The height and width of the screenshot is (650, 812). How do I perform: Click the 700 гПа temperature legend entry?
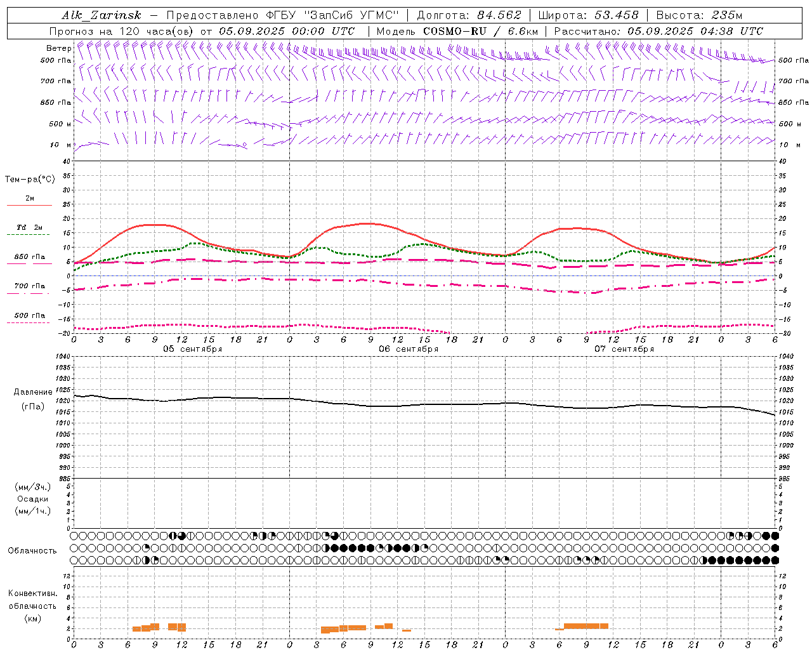click(30, 286)
